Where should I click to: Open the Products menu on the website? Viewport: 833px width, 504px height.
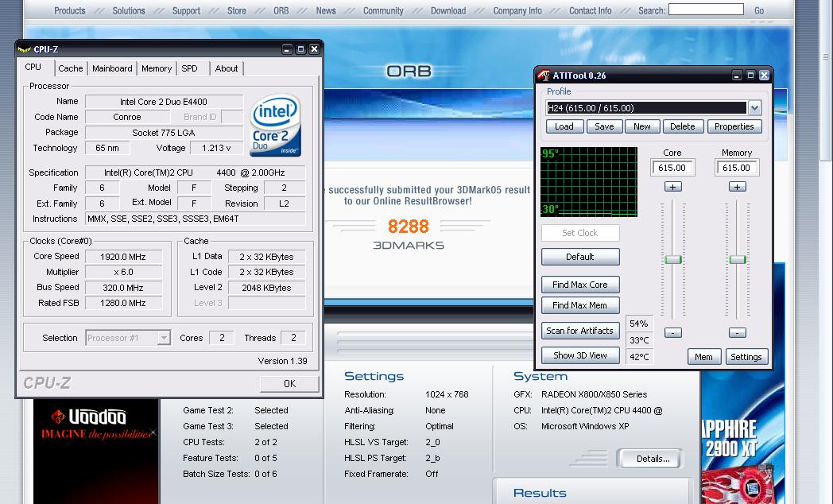[x=70, y=10]
